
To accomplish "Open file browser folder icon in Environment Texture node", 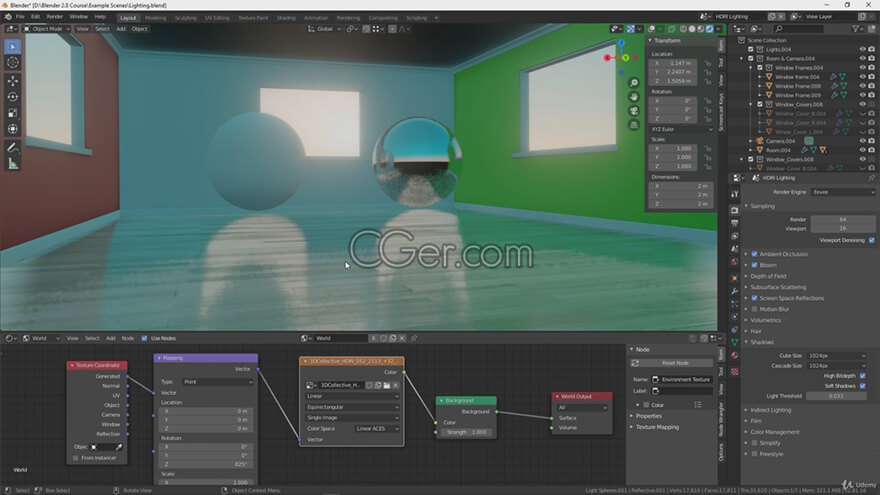I will tap(387, 385).
